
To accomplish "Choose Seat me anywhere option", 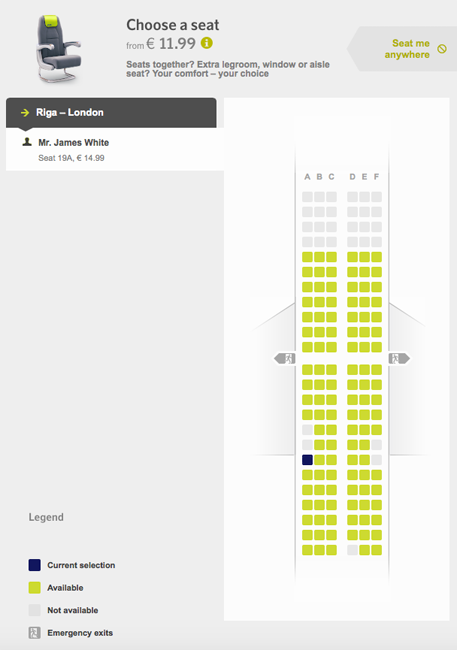I will pyautogui.click(x=406, y=49).
